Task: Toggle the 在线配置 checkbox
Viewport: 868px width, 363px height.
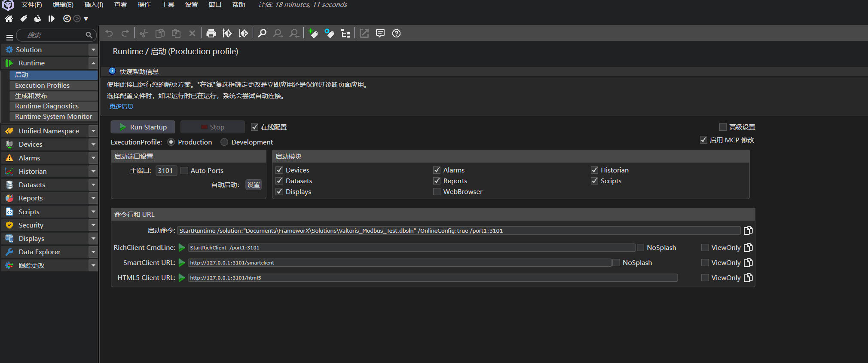Action: click(x=254, y=127)
